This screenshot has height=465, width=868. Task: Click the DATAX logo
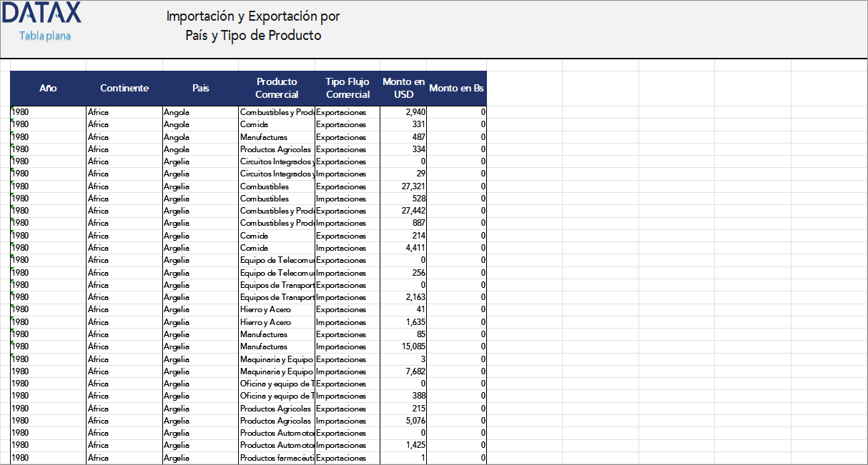click(x=41, y=12)
